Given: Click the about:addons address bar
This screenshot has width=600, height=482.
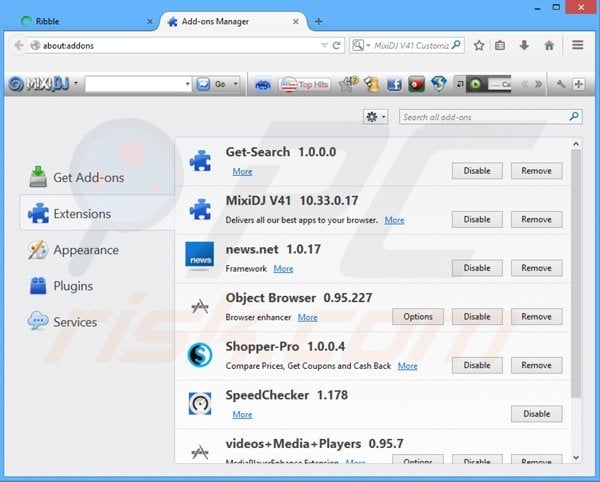Looking at the screenshot, I should coord(176,46).
